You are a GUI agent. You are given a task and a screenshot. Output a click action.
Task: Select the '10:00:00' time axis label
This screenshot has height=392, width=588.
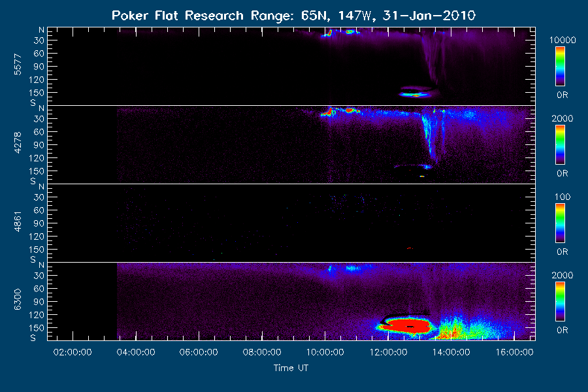coord(325,352)
